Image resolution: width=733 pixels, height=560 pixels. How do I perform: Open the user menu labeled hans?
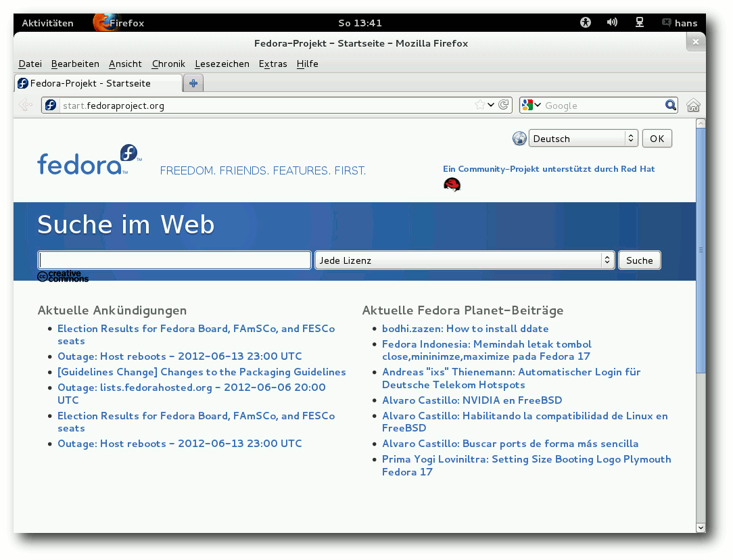point(680,23)
